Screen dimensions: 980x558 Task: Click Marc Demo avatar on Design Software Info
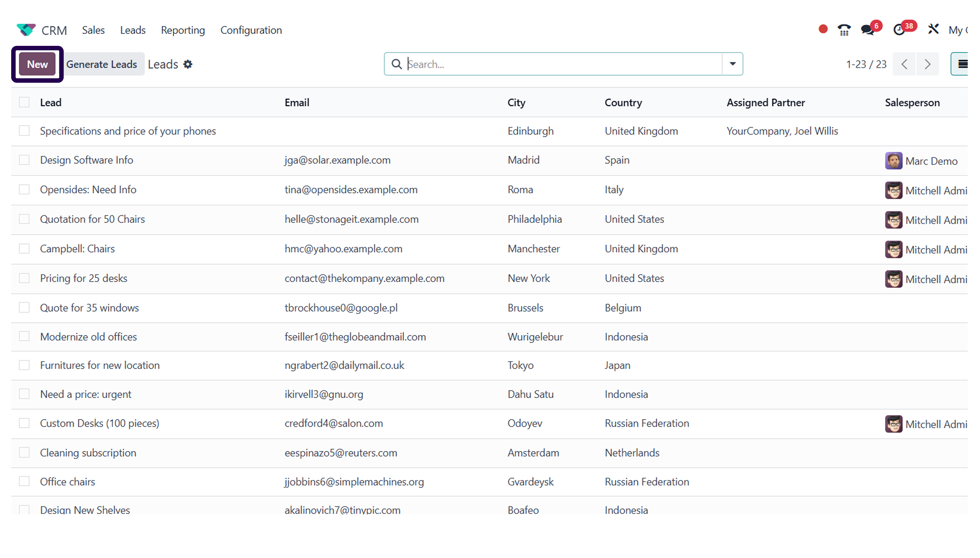(x=893, y=160)
